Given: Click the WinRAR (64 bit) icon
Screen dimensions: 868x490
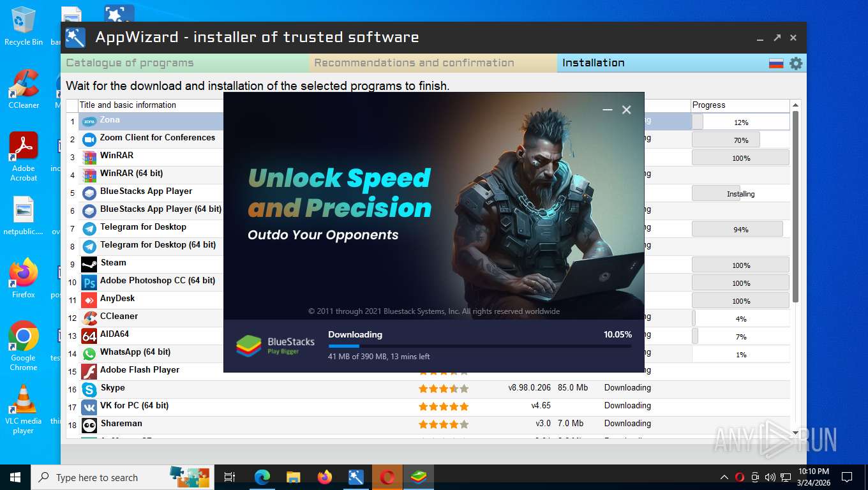Looking at the screenshot, I should [89, 175].
